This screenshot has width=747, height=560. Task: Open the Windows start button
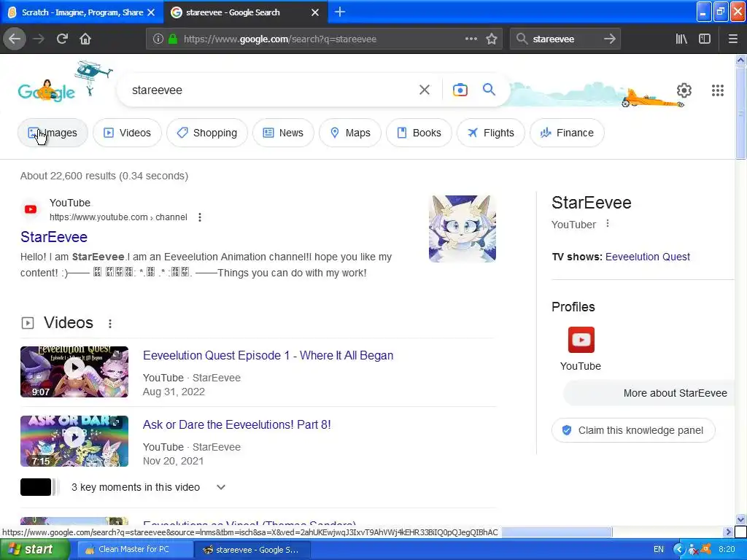tap(35, 549)
